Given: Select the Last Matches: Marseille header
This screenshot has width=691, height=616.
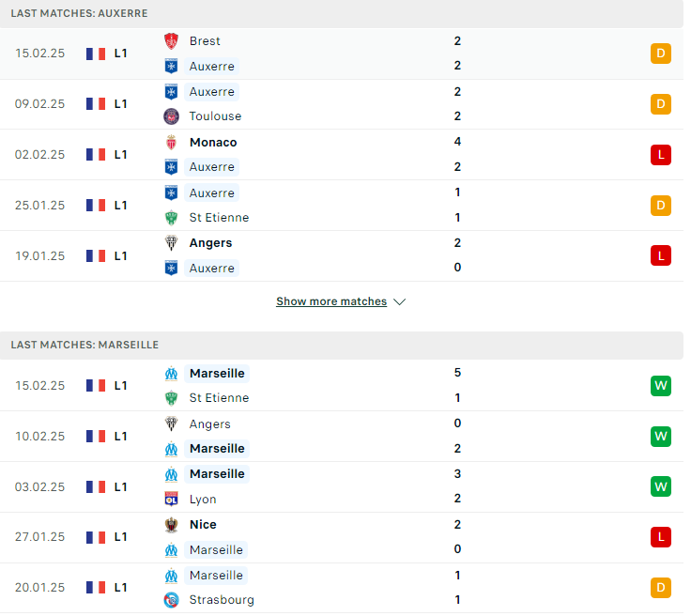Looking at the screenshot, I should [84, 346].
